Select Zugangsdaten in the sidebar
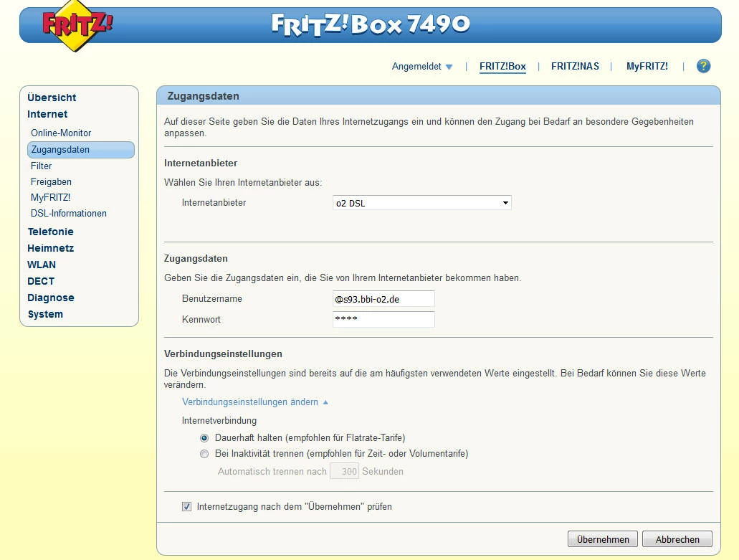The height and width of the screenshot is (560, 739). (x=81, y=149)
